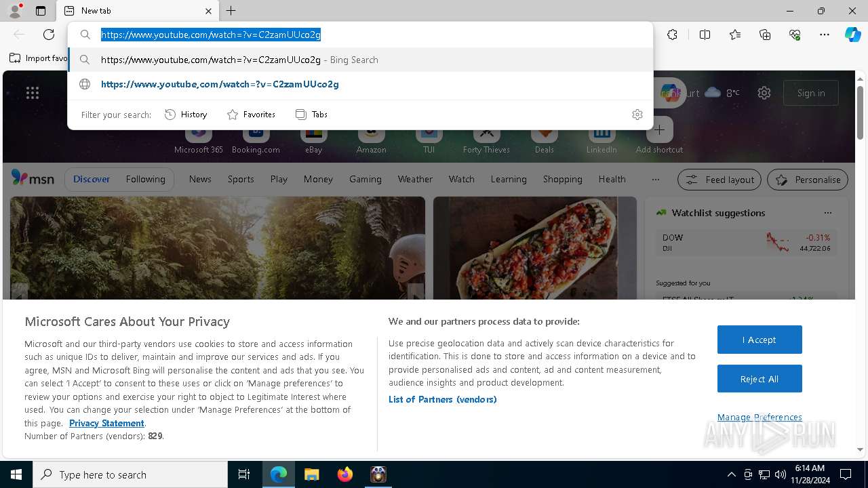The height and width of the screenshot is (488, 868).
Task: Click the refresh page button
Action: pyautogui.click(x=49, y=35)
